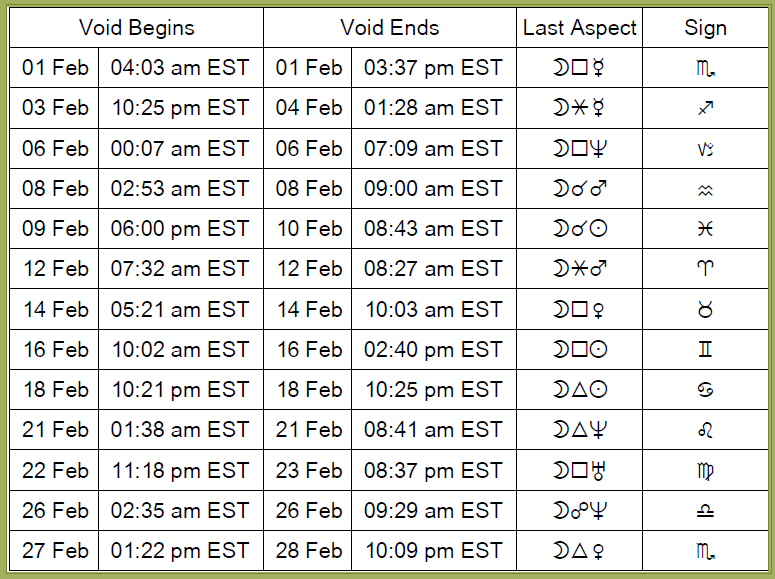Viewport: 775px width, 579px height.
Task: Select the Aries ram glyph
Action: pyautogui.click(x=705, y=268)
